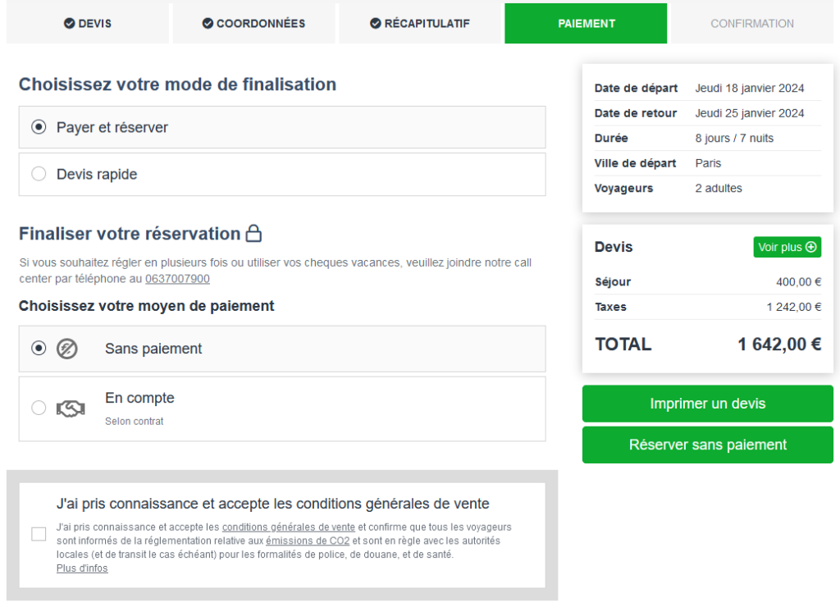Open the call center phone number 0637007900 link
Viewport: 840px width, 616px height.
click(177, 279)
